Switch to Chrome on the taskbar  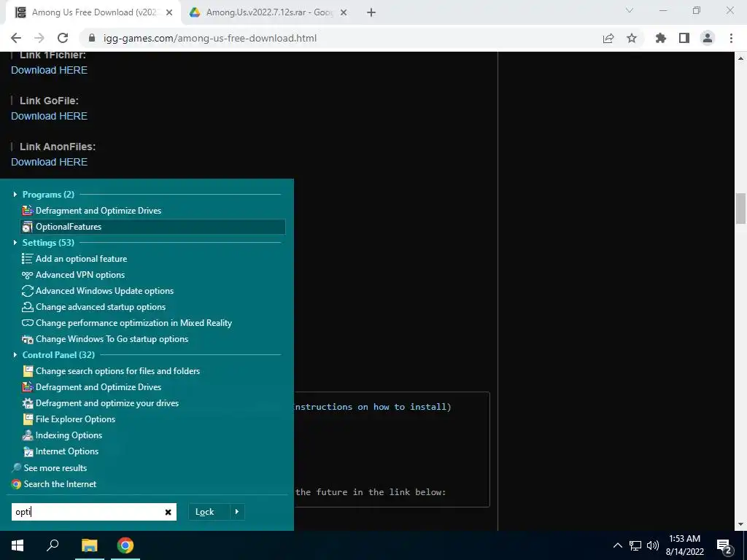click(125, 545)
